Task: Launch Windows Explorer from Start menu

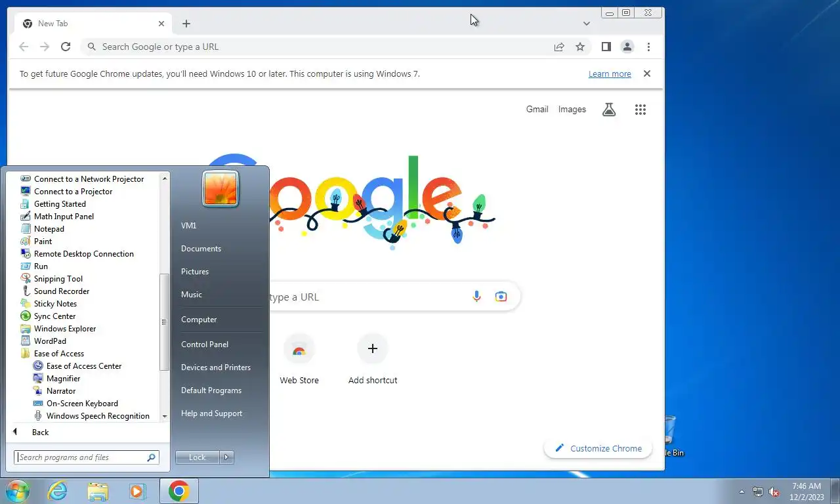Action: point(65,329)
